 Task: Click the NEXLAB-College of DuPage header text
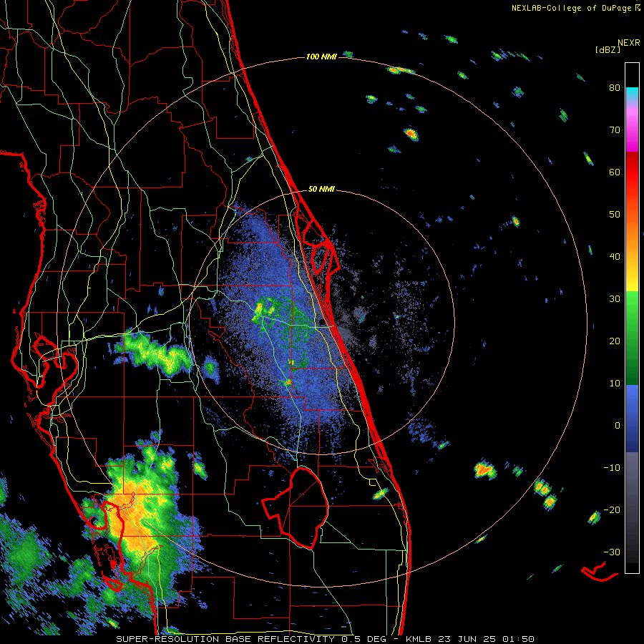[x=571, y=8]
